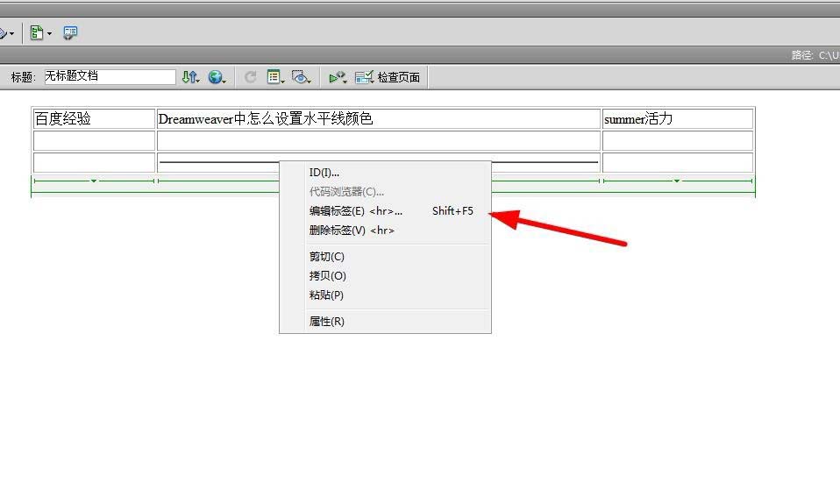840x504 pixels.
Task: Select 粘贴(P) from the context menu
Action: 385,295
